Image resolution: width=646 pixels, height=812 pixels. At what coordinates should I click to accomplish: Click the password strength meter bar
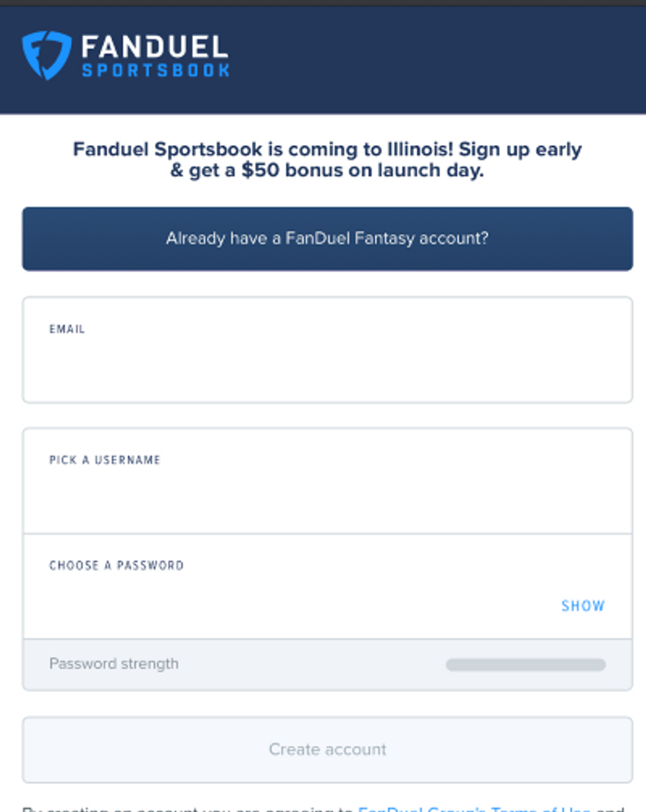coord(526,664)
